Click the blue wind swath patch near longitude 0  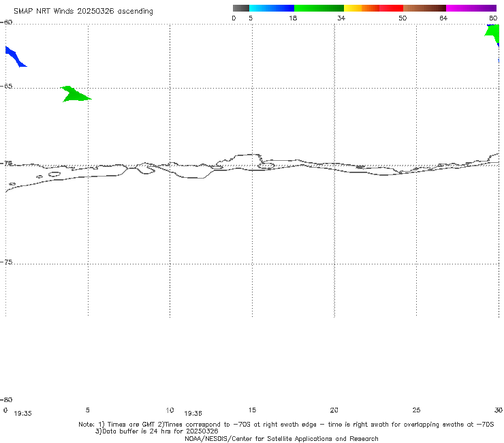point(15,57)
